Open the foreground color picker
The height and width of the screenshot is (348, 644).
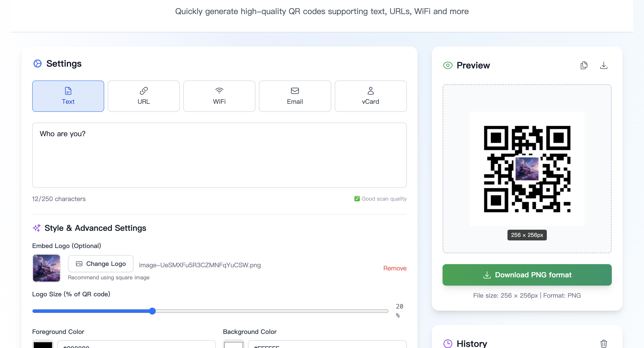point(42,345)
